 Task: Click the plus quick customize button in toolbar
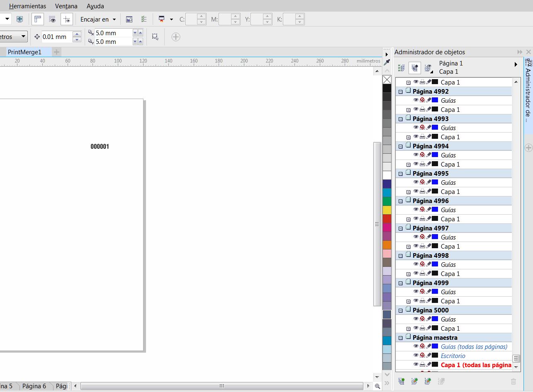[x=176, y=37]
